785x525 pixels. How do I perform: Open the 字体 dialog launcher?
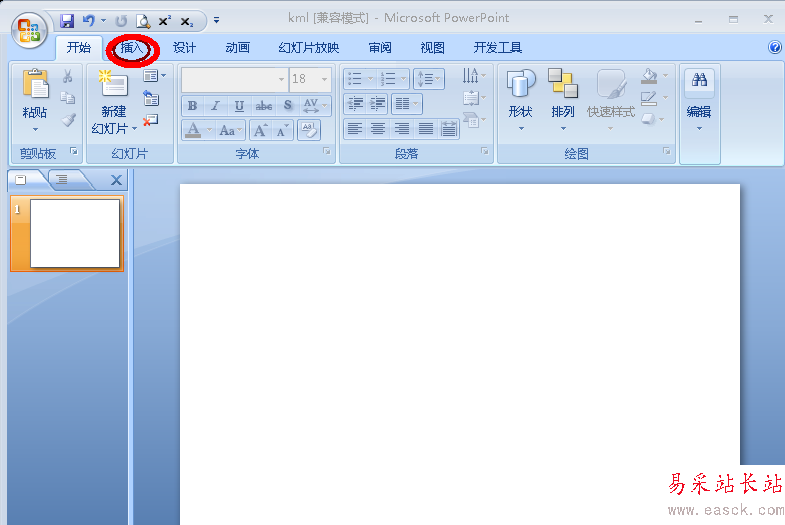coord(327,151)
